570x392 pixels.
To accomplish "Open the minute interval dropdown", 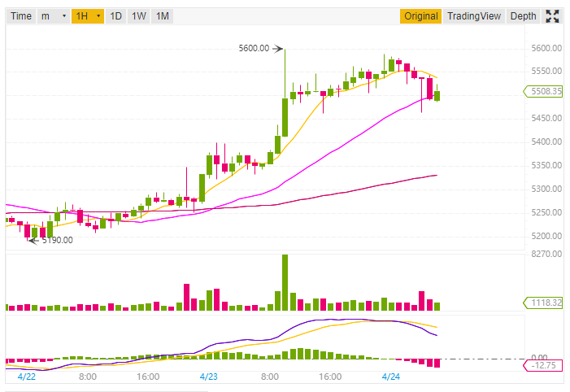I will tap(54, 16).
